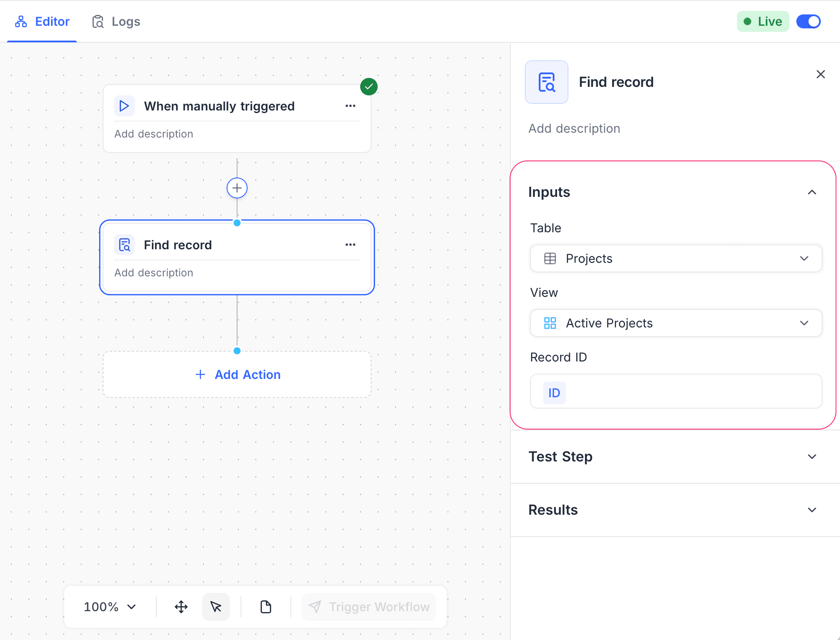Screen dimensions: 840x640
Task: Select the pan tool in the bottom toolbar
Action: [181, 606]
